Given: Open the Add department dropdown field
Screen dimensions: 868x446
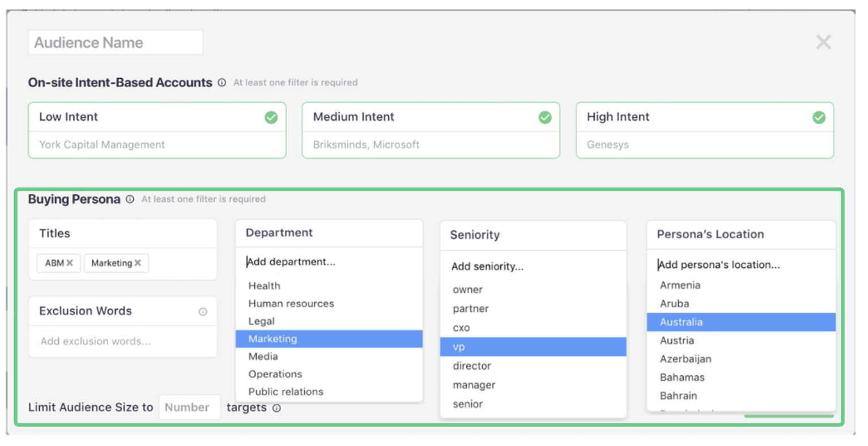Looking at the screenshot, I should pyautogui.click(x=329, y=262).
